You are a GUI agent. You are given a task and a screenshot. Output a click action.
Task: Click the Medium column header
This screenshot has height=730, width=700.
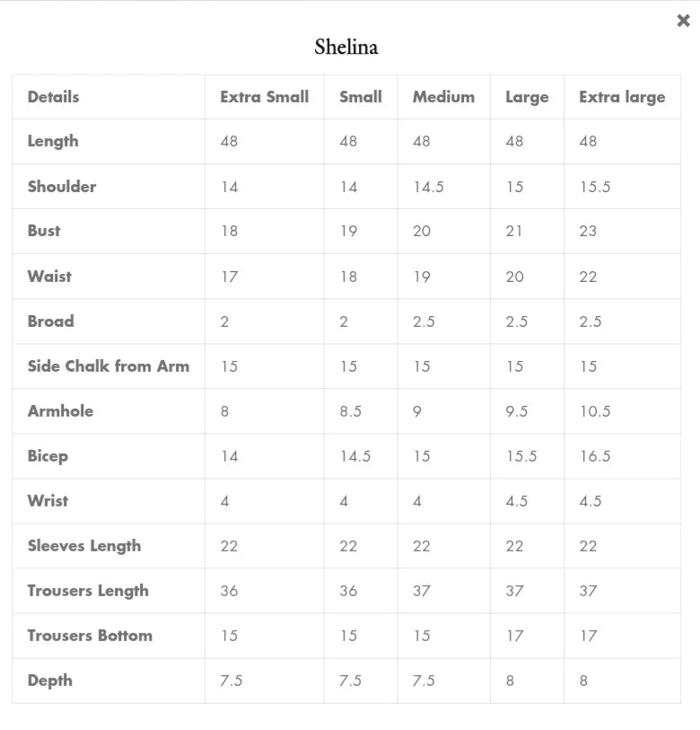click(443, 97)
